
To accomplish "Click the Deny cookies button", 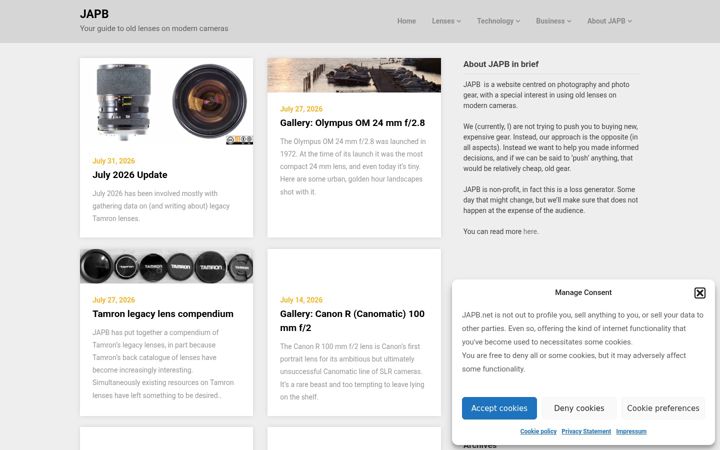I will (579, 408).
